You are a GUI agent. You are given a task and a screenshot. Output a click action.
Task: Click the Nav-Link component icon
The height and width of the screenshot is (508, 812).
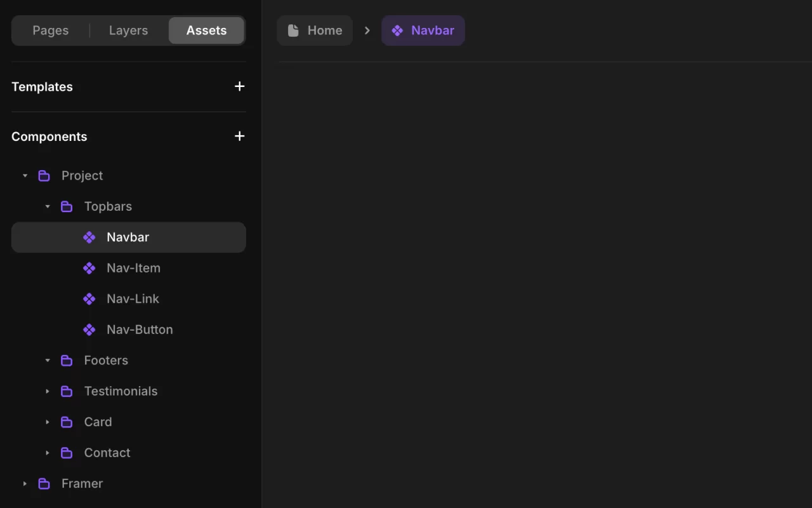pyautogui.click(x=89, y=299)
